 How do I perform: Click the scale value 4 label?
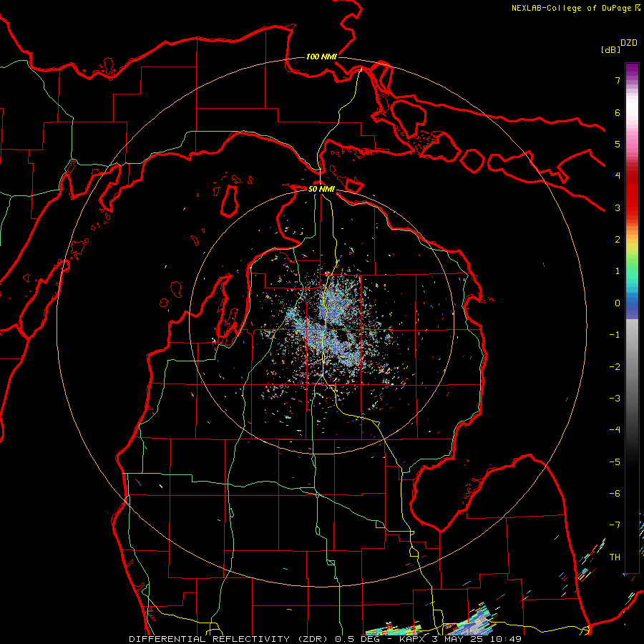(618, 176)
